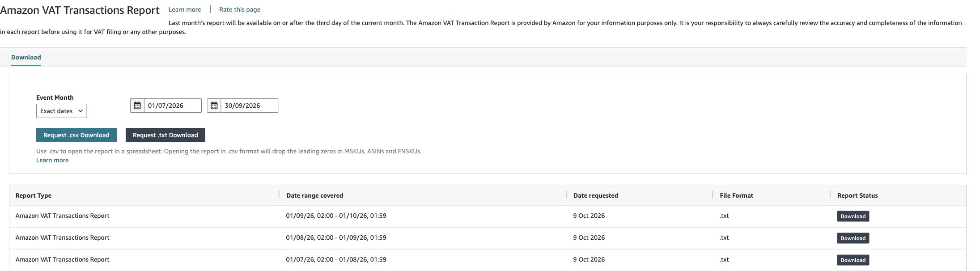Viewport: 980px width, 271px height.
Task: Click report name in the 01/09/26 row
Action: click(63, 216)
